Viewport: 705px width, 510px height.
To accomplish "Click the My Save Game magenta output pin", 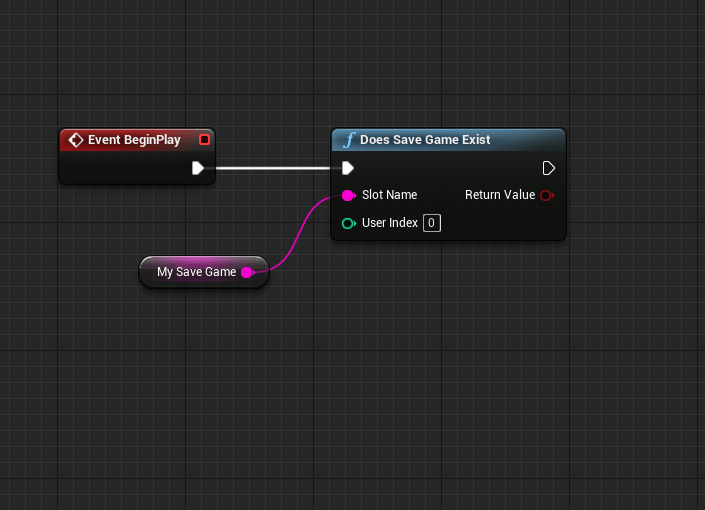I will [x=247, y=272].
